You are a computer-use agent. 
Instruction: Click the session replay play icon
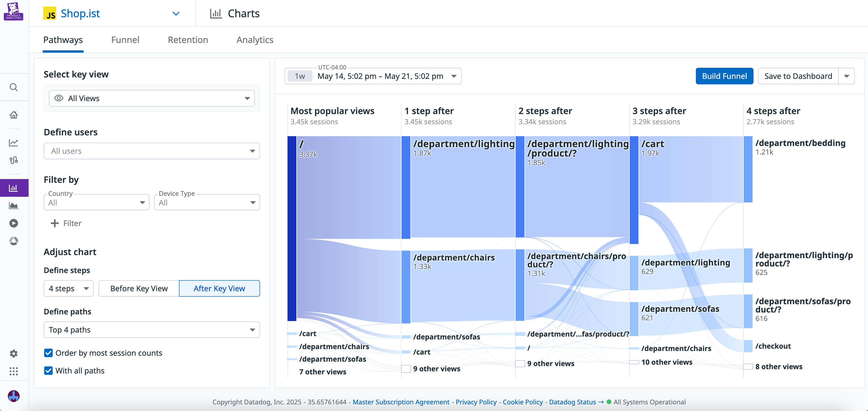click(x=14, y=223)
